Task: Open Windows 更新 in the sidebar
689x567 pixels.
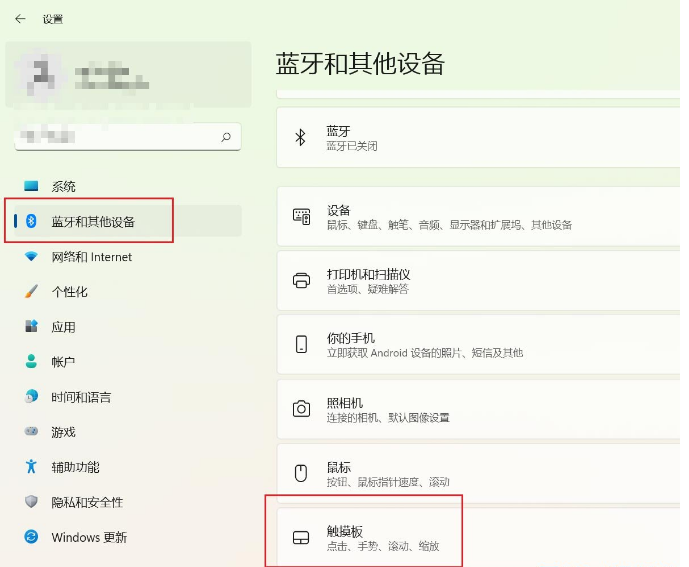Action: [x=89, y=537]
